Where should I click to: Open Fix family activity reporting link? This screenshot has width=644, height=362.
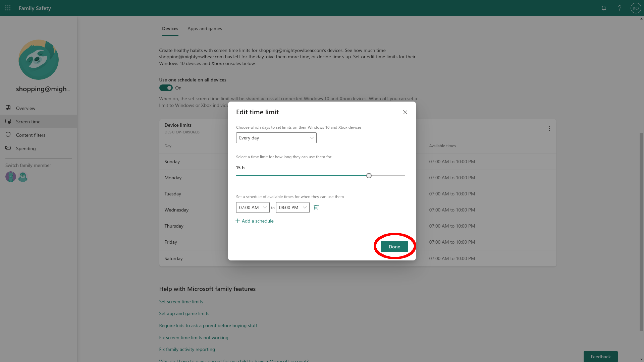187,349
